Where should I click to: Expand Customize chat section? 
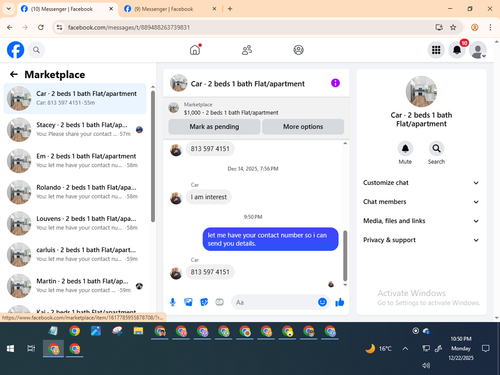coord(421,183)
